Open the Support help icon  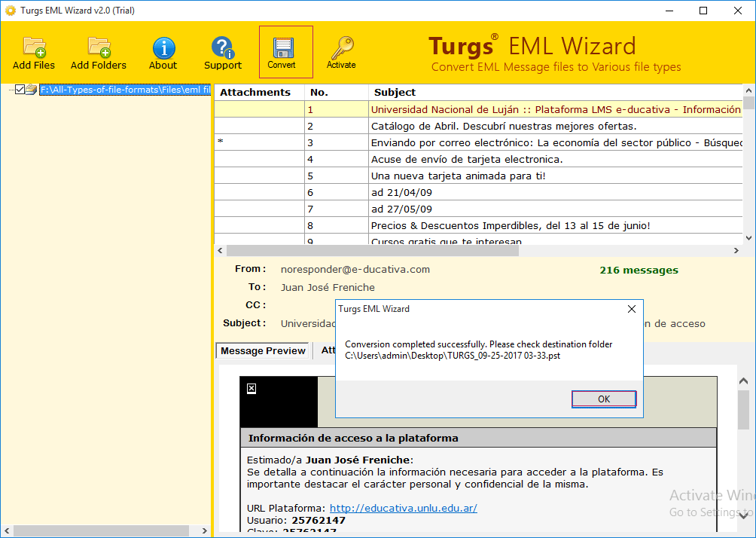[223, 53]
